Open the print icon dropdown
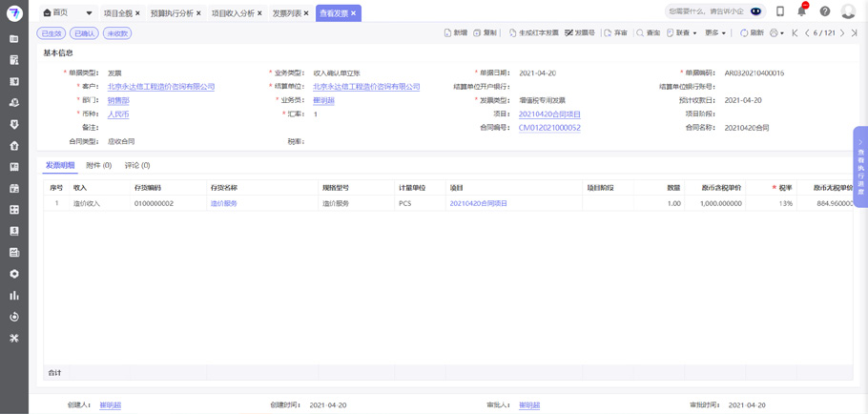868x414 pixels. click(776, 33)
